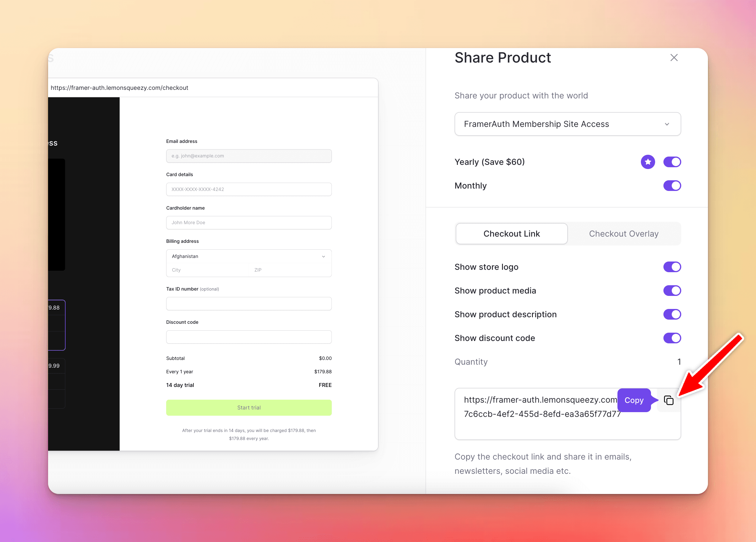
Task: Click the Share Product heading
Action: point(503,58)
